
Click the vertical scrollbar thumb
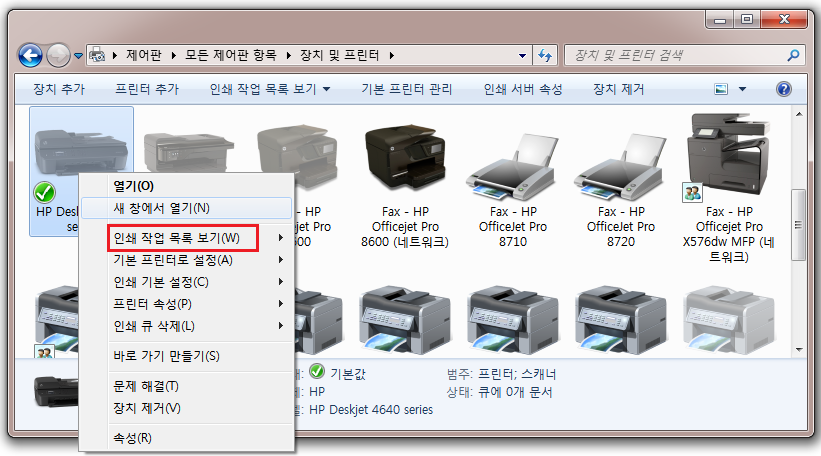798,225
